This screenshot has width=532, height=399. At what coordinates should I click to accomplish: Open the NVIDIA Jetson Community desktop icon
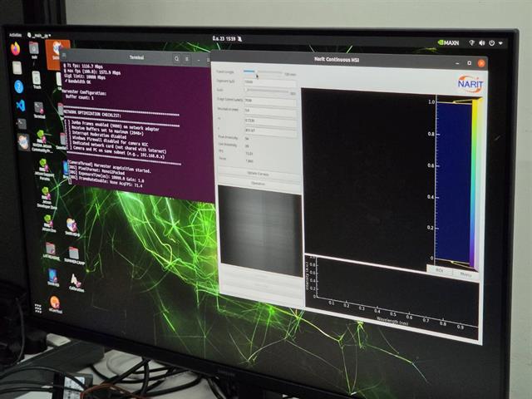42,141
